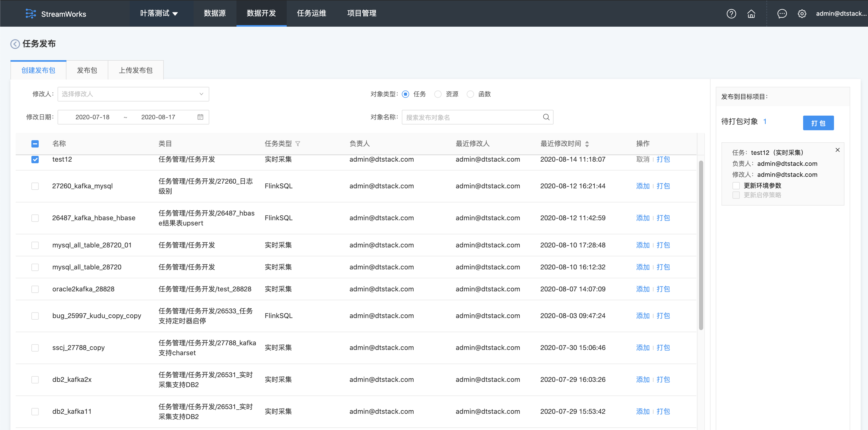
Task: Click the db2_kafka2x task name
Action: click(x=72, y=380)
